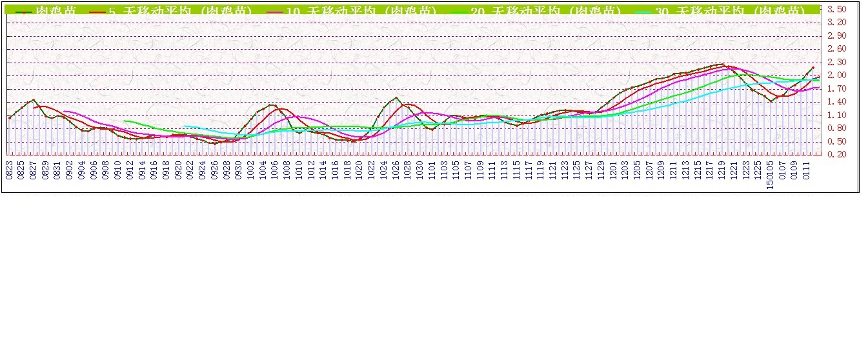
Task: Click the 1205 date label
Action: [x=636, y=170]
